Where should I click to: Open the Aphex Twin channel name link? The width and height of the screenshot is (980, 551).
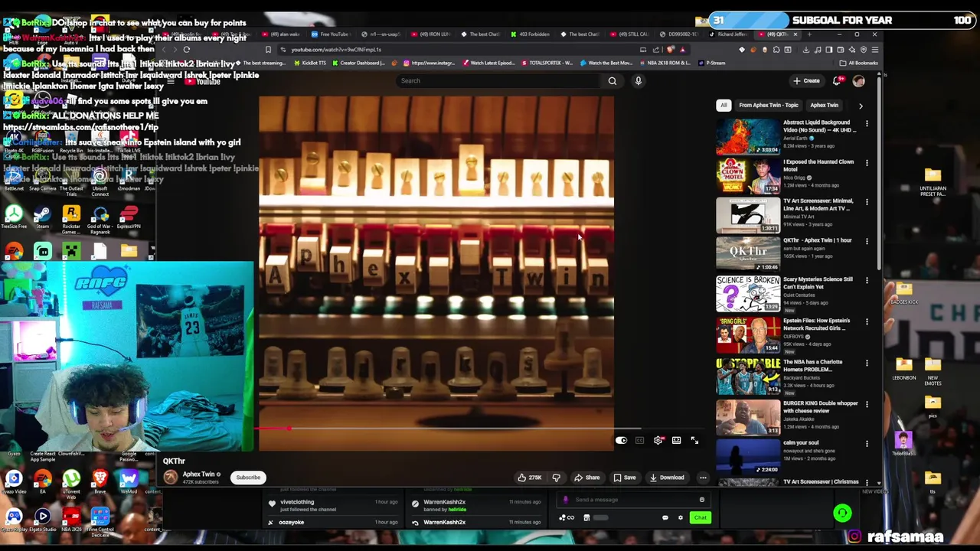pyautogui.click(x=198, y=474)
